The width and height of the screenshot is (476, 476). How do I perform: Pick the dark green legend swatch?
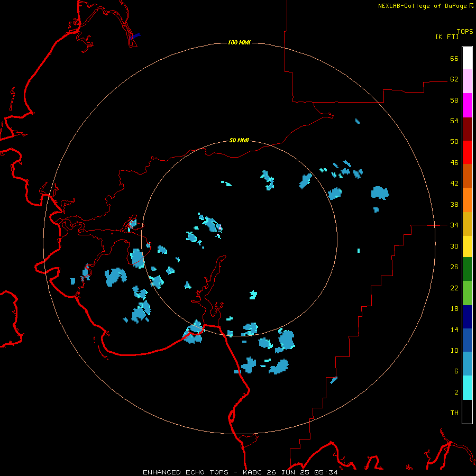coord(467,269)
